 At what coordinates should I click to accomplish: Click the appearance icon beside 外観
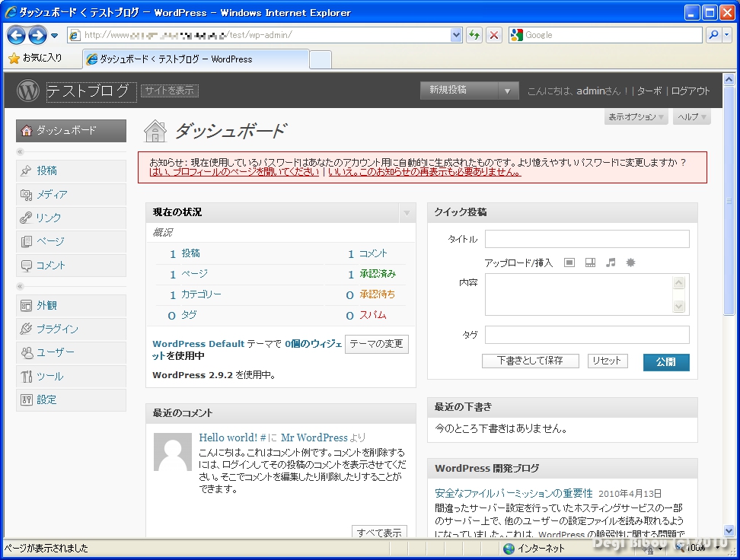coord(26,306)
